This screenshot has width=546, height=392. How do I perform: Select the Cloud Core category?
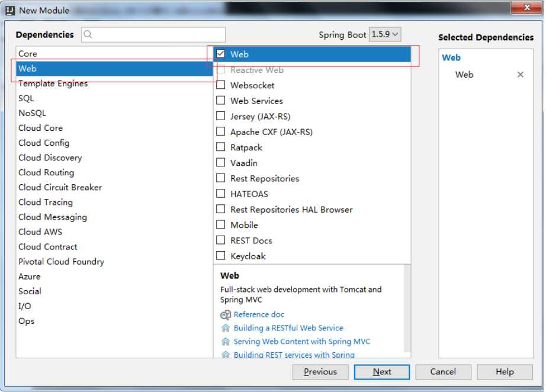coord(114,128)
